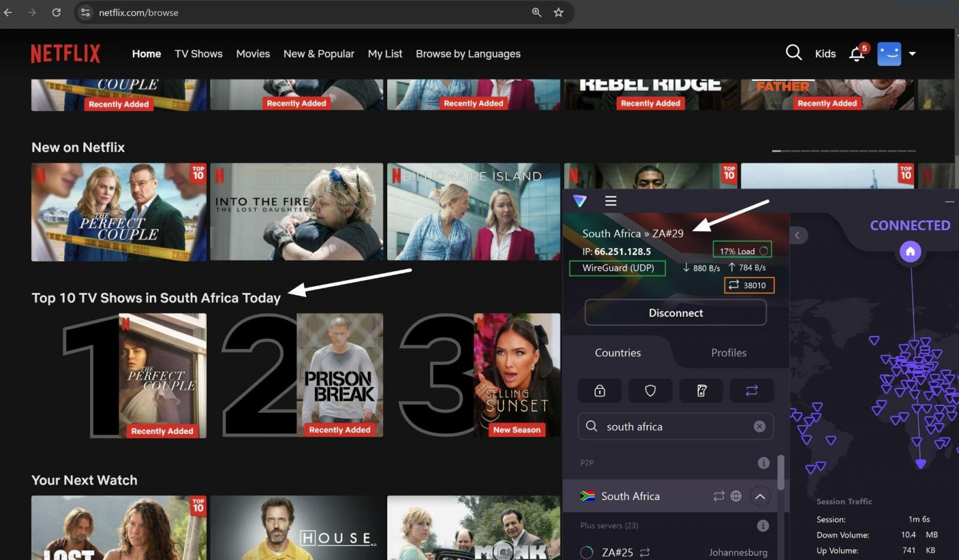Click the Kill Switch icon

tap(701, 391)
